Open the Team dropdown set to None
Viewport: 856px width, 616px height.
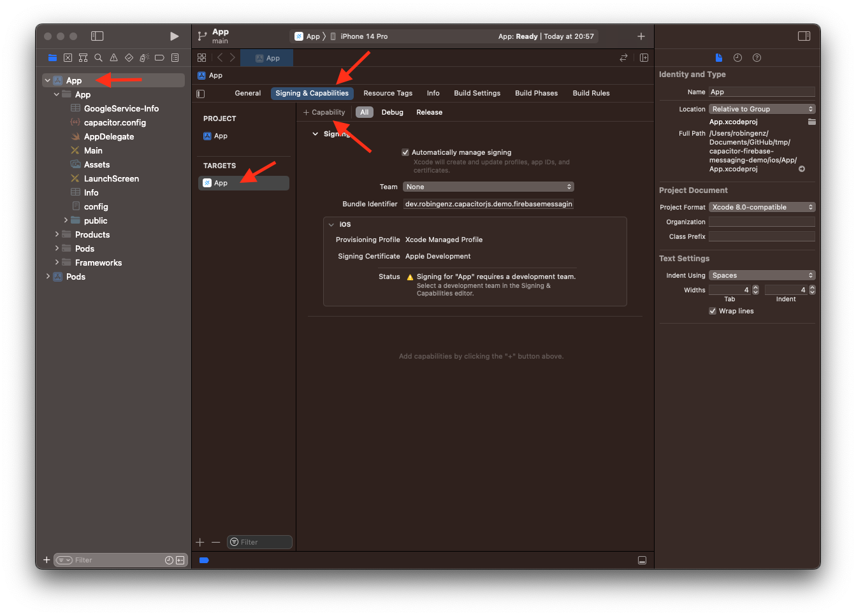coord(488,186)
